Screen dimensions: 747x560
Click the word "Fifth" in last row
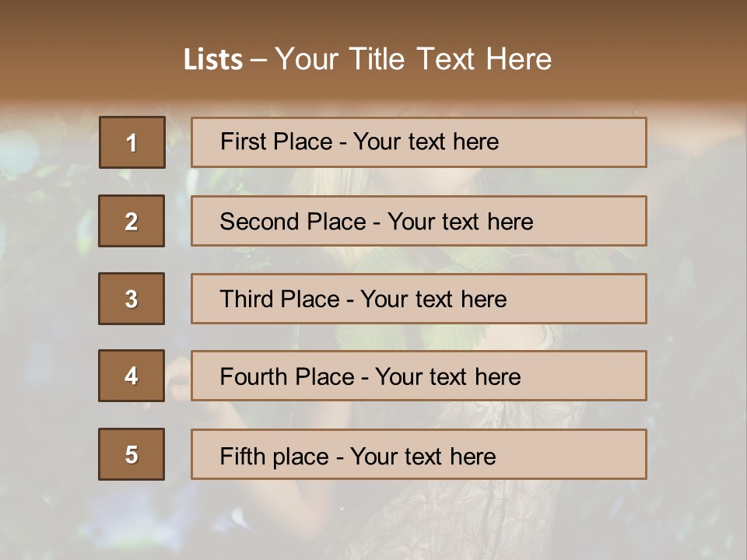(244, 456)
